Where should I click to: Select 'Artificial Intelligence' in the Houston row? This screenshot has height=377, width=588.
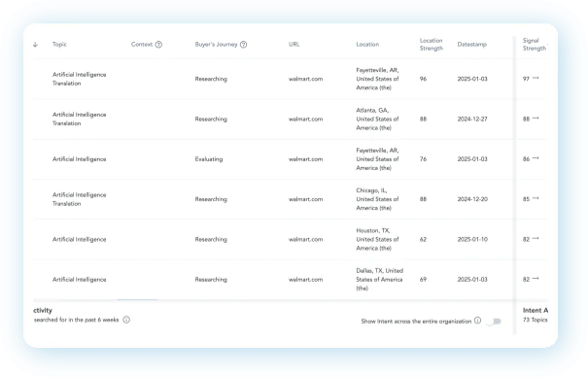(x=79, y=239)
